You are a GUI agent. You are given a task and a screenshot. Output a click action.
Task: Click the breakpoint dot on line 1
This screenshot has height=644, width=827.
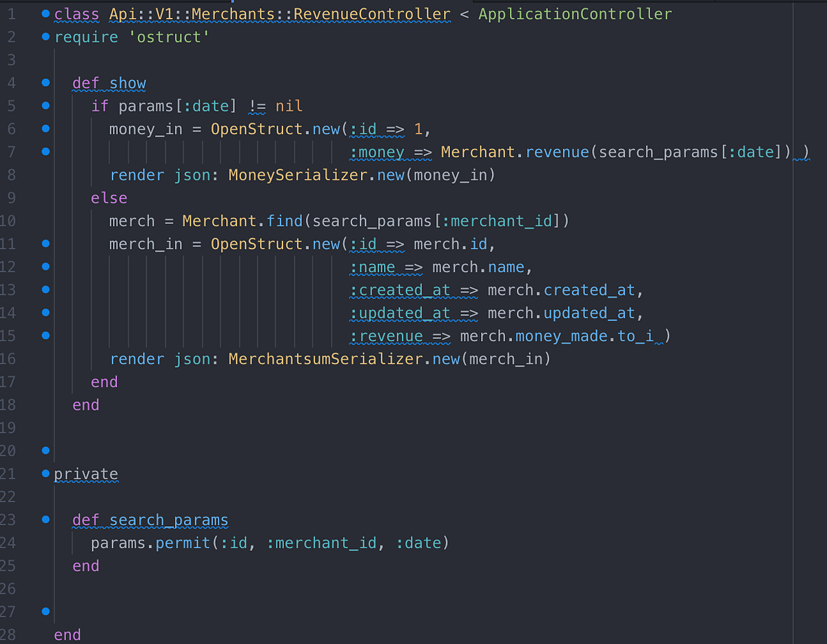click(x=45, y=12)
